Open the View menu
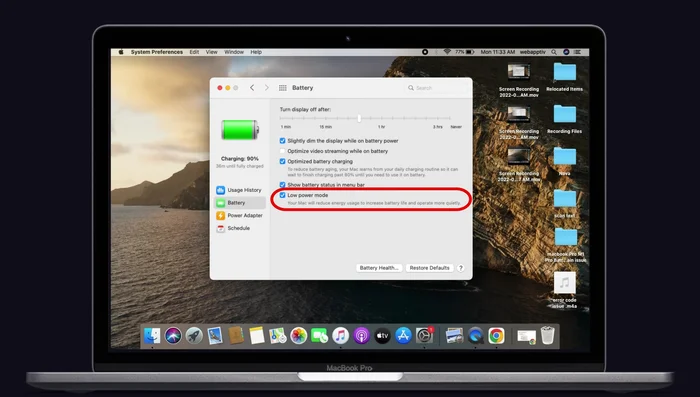 pyautogui.click(x=212, y=52)
